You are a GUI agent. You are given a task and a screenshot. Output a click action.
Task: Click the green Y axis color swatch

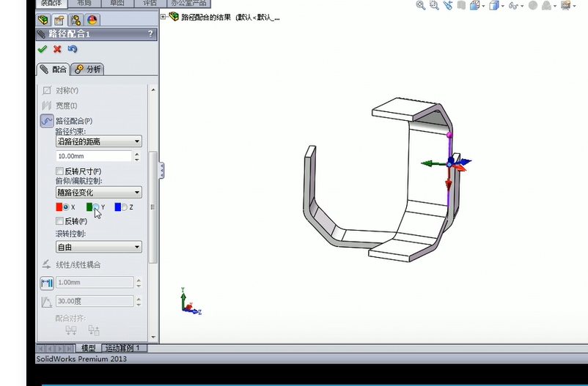coord(89,207)
